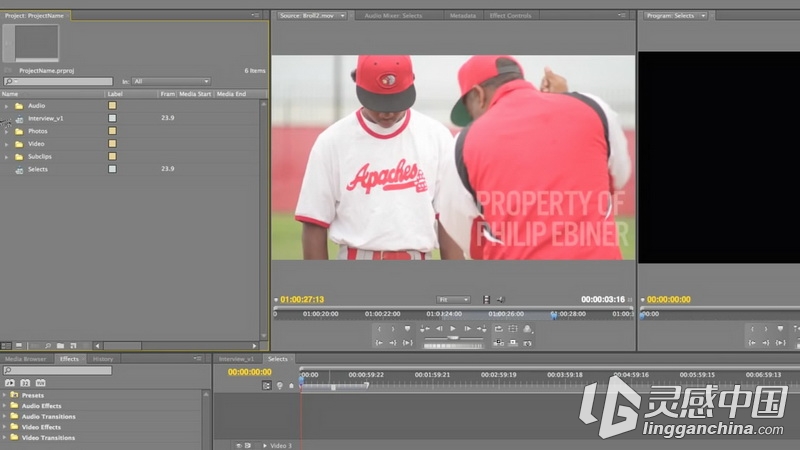This screenshot has width=800, height=450.
Task: Go to next marker in Source monitor
Action: [x=481, y=329]
